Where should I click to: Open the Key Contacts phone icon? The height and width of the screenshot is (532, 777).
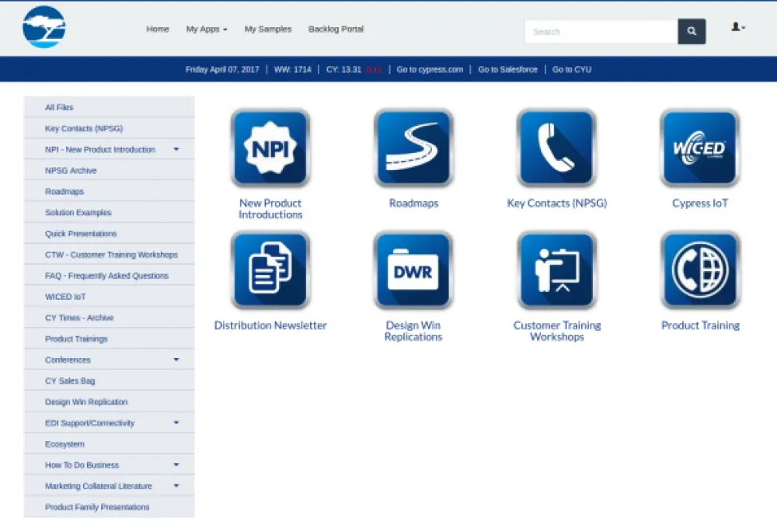coord(557,148)
